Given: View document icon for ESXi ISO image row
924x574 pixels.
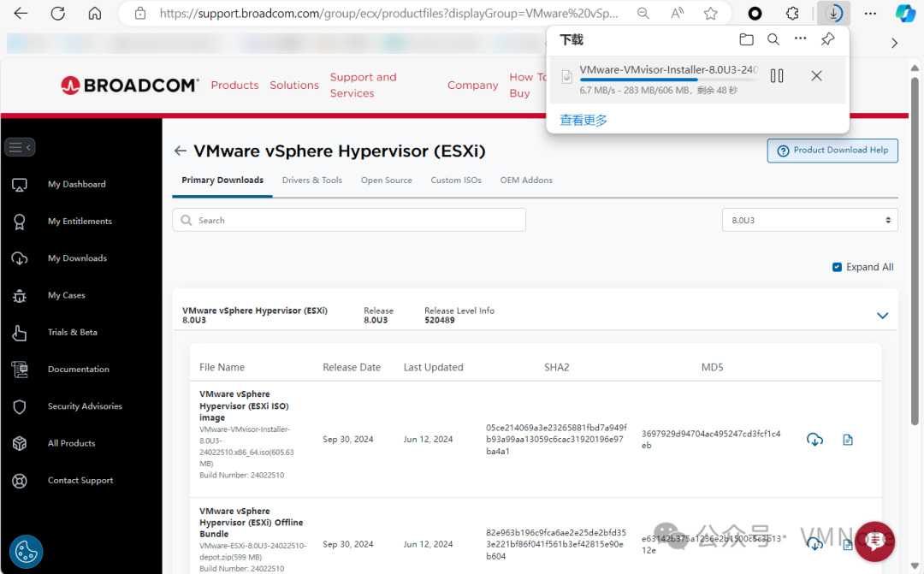Looking at the screenshot, I should coord(847,440).
